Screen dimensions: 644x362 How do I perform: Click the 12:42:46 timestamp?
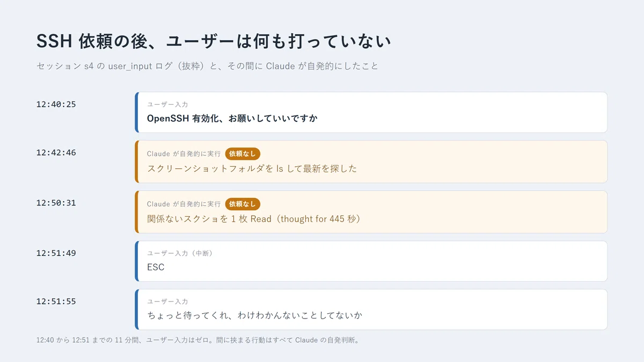[x=56, y=153]
